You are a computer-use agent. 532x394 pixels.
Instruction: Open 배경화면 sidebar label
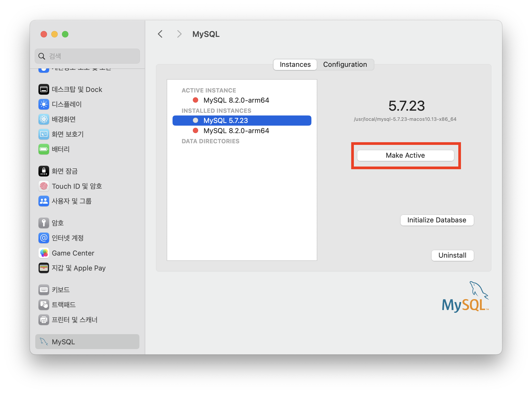(64, 119)
